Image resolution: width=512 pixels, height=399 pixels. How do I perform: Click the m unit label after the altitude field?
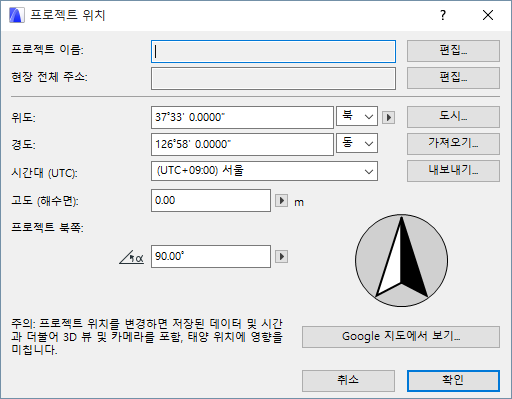point(299,202)
